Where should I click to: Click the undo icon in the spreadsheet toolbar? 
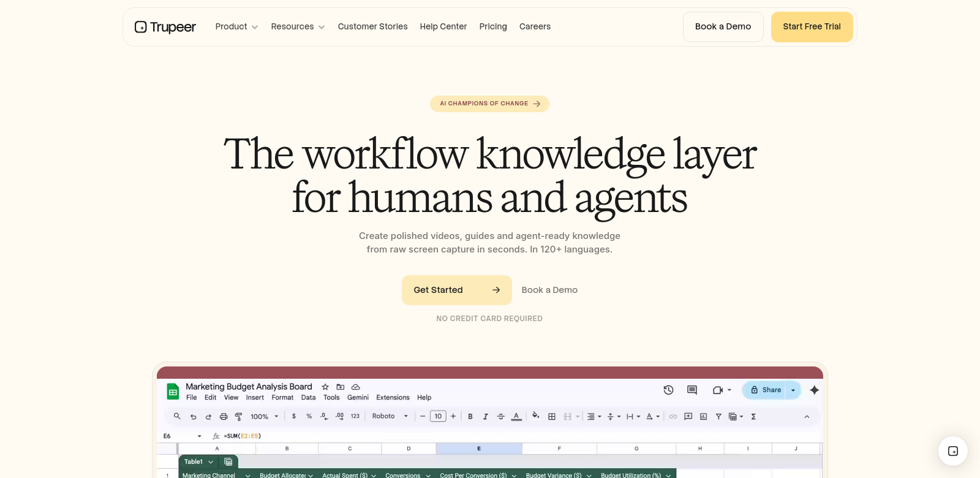[193, 417]
